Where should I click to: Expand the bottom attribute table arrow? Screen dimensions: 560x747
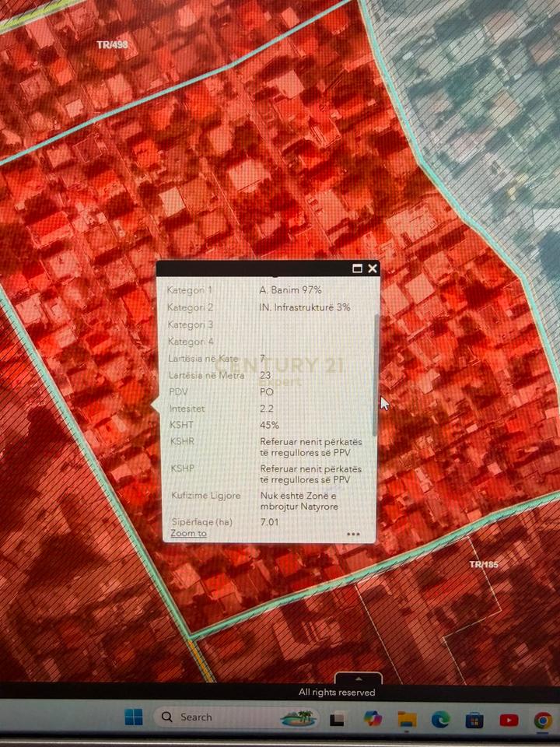point(359,679)
